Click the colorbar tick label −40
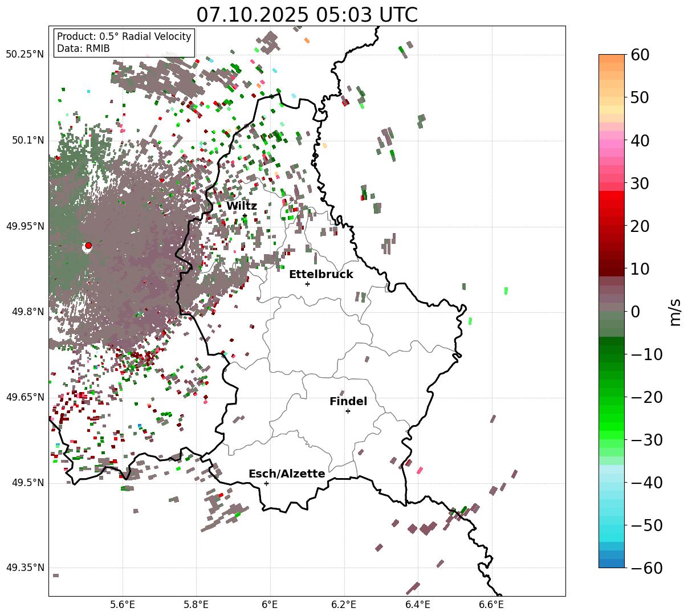 646,483
